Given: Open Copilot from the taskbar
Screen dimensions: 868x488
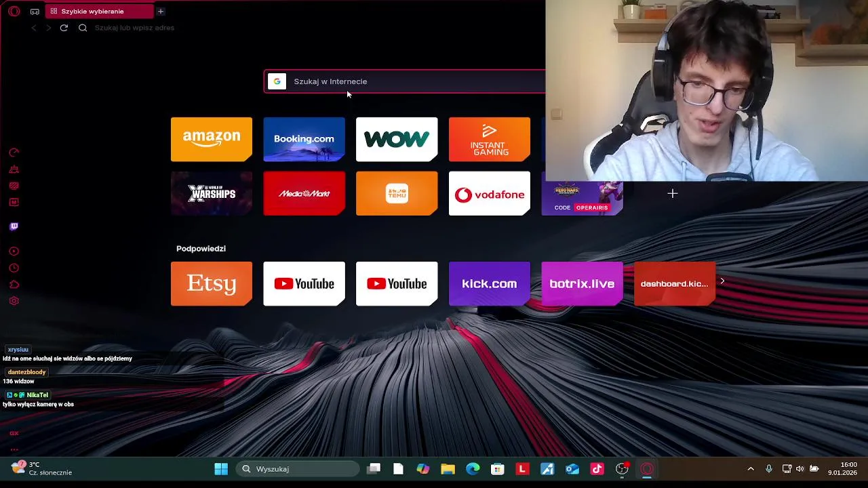Looking at the screenshot, I should pos(423,469).
